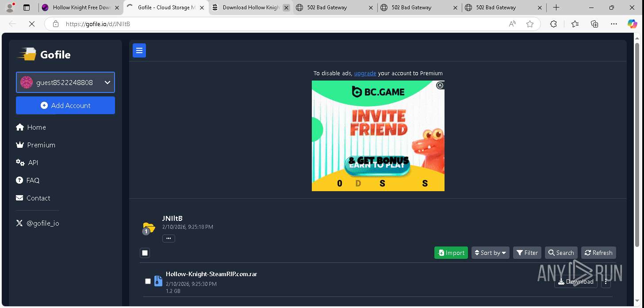
Task: Click the Gofile logo icon
Action: tap(27, 54)
